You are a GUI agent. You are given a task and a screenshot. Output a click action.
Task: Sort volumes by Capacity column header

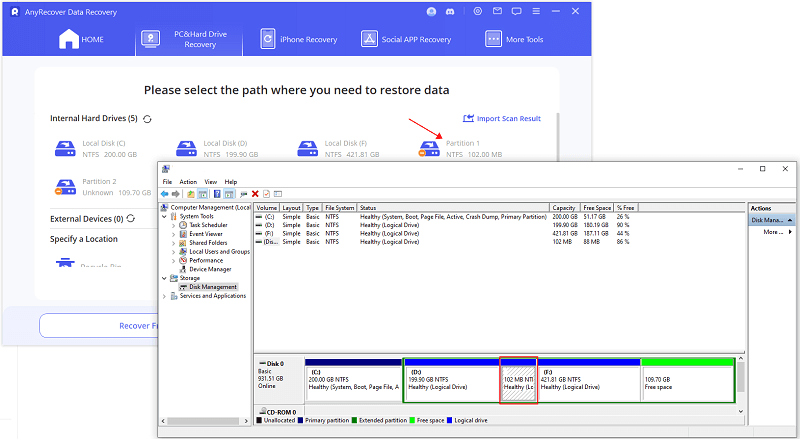pos(564,207)
